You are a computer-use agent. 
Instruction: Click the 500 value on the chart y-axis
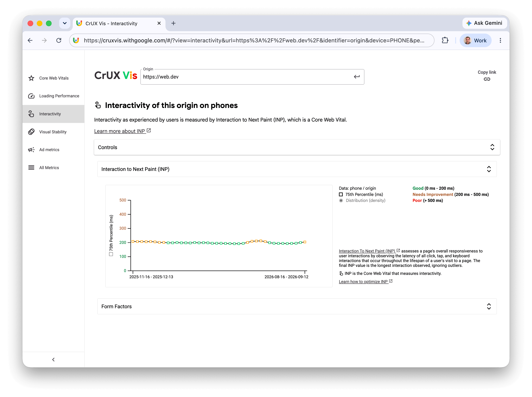tap(123, 200)
